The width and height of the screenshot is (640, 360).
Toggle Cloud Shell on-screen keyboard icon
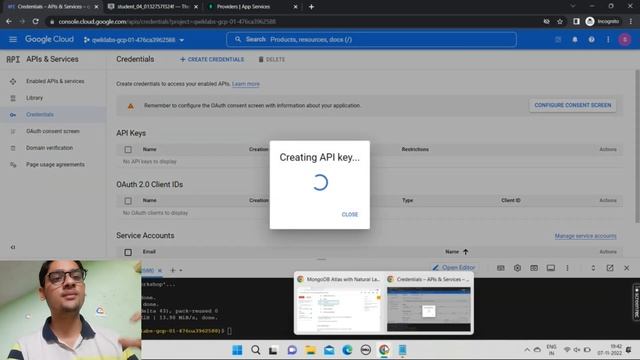click(x=500, y=268)
